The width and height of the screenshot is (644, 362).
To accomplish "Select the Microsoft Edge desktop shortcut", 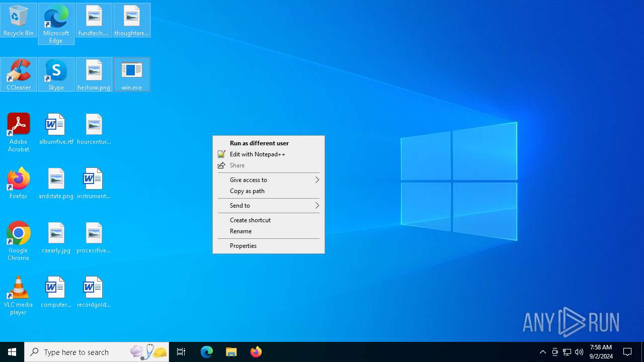I will coord(56,24).
